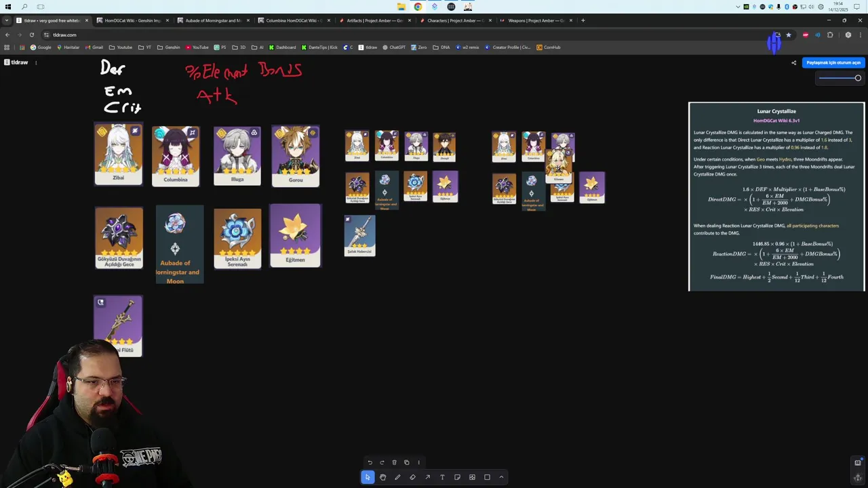Select the Lunar Crystallize info image
This screenshot has height=488, width=868.
tap(776, 197)
